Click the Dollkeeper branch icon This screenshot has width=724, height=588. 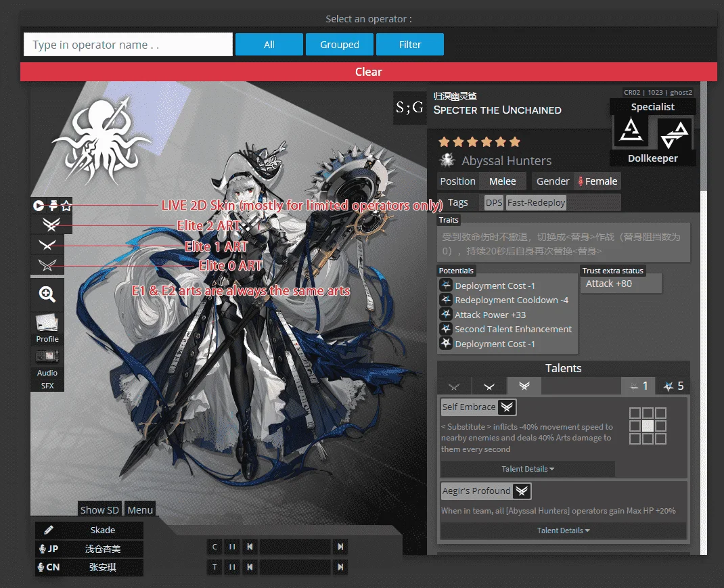coord(675,134)
